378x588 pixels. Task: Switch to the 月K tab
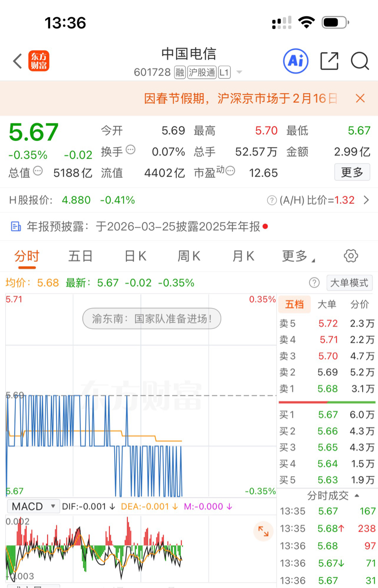point(243,257)
